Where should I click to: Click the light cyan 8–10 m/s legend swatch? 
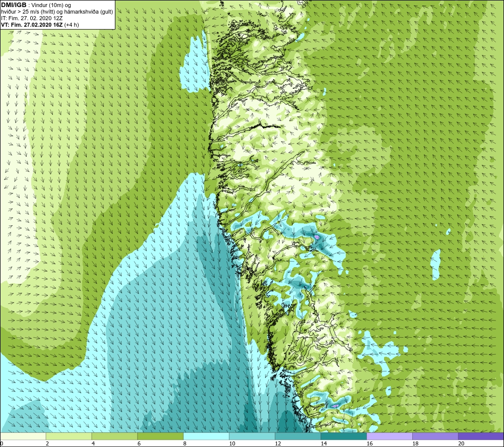click(206, 436)
